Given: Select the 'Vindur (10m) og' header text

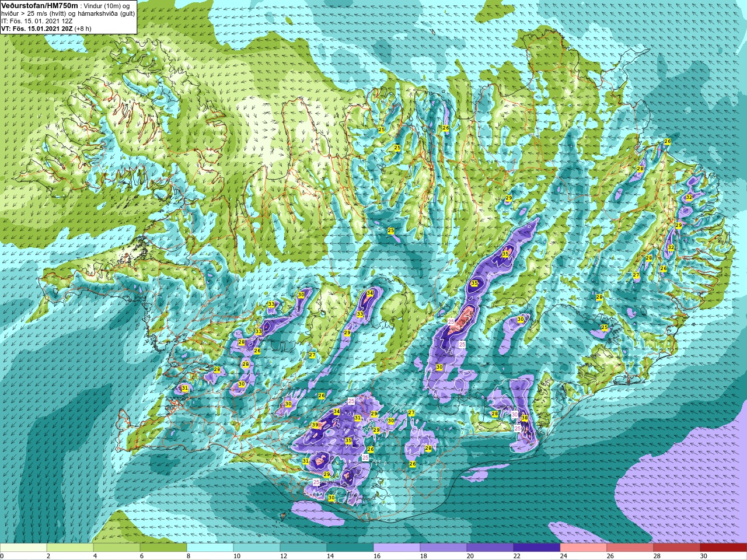Looking at the screenshot, I should pos(107,6).
